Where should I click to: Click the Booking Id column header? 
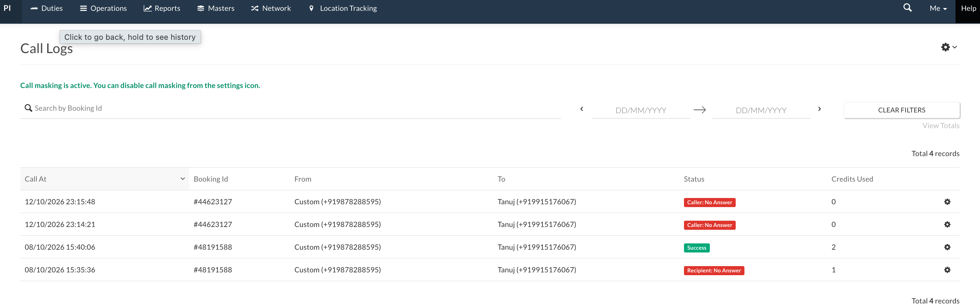211,179
